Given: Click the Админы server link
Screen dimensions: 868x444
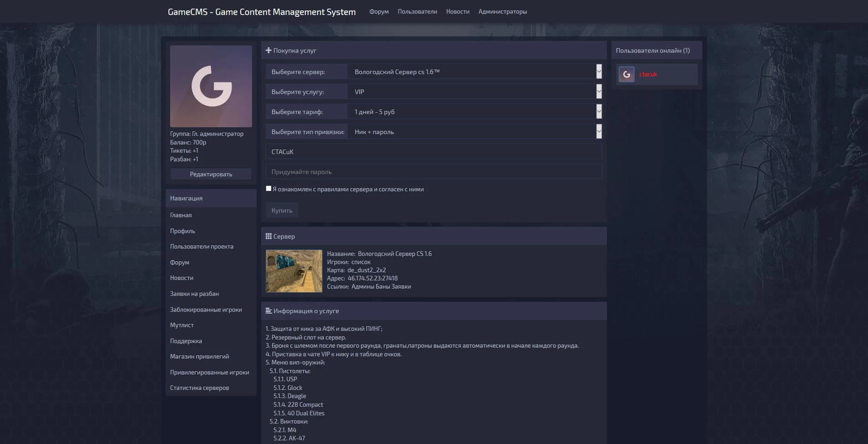Looking at the screenshot, I should point(363,287).
